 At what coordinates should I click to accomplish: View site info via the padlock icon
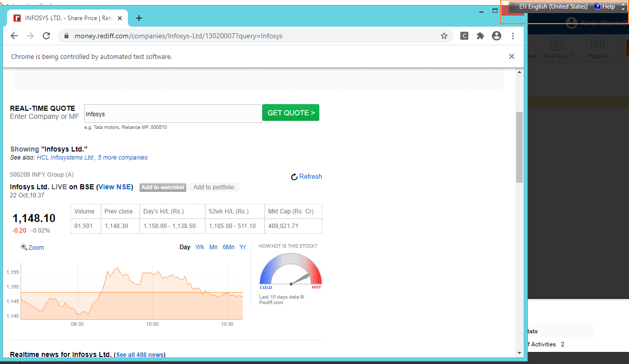tap(67, 36)
